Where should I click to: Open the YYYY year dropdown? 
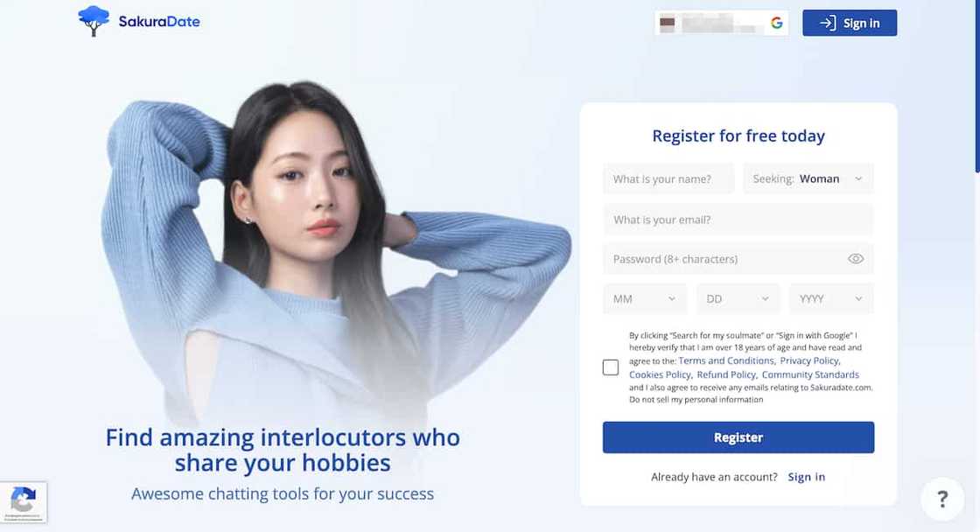[831, 299]
